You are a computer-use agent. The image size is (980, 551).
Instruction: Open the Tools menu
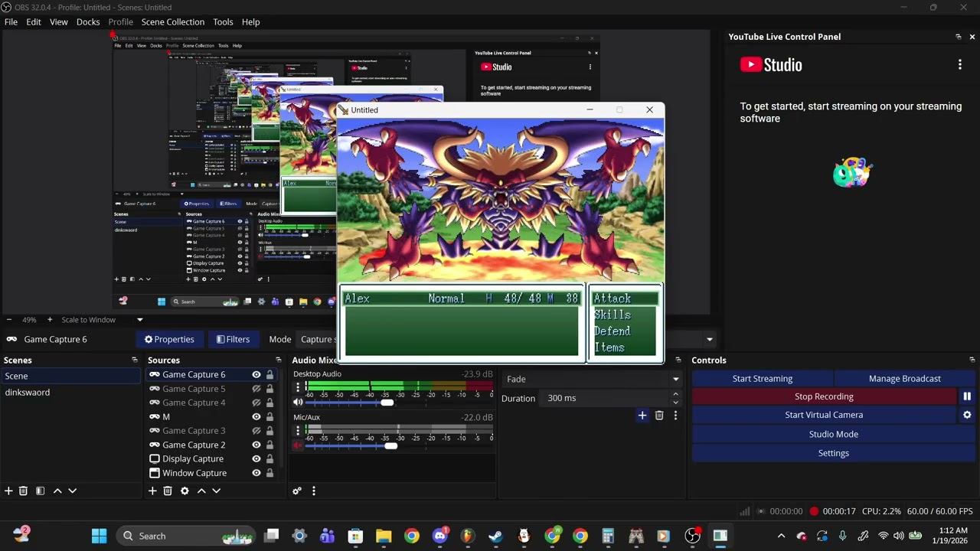pyautogui.click(x=223, y=21)
